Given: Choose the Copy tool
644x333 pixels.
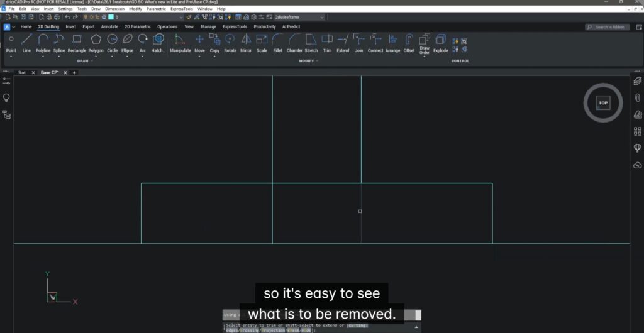Looking at the screenshot, I should coord(215,43).
